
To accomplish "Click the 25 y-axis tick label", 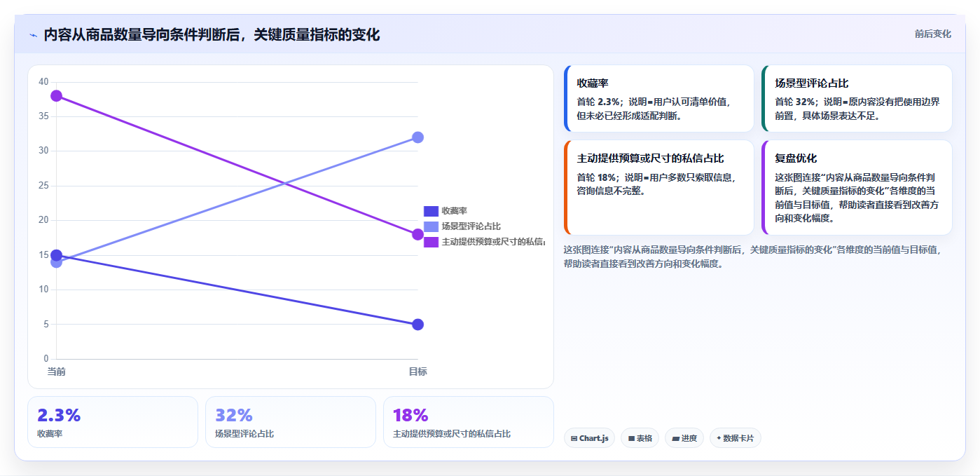I will pyautogui.click(x=43, y=186).
